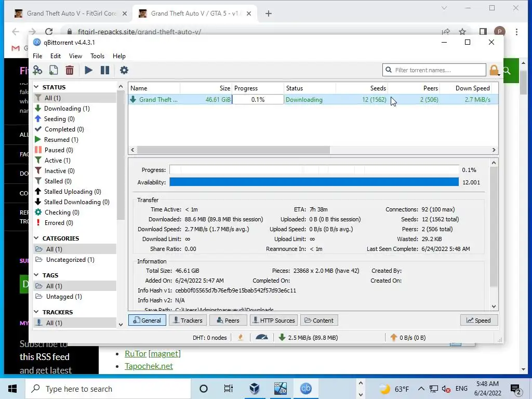Image resolution: width=532 pixels, height=399 pixels.
Task: Sort torrents by Seeds column header
Action: [x=362, y=88]
